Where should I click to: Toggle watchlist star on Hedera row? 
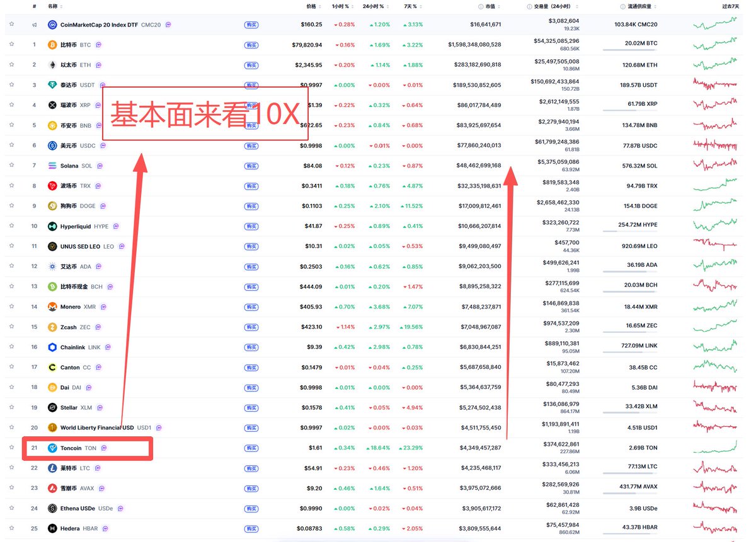click(x=12, y=528)
